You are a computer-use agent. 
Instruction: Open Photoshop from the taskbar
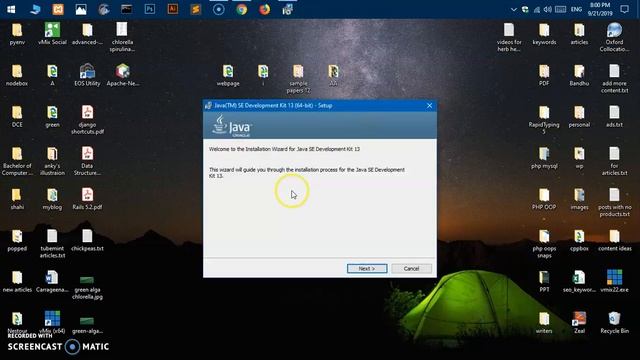[150, 9]
